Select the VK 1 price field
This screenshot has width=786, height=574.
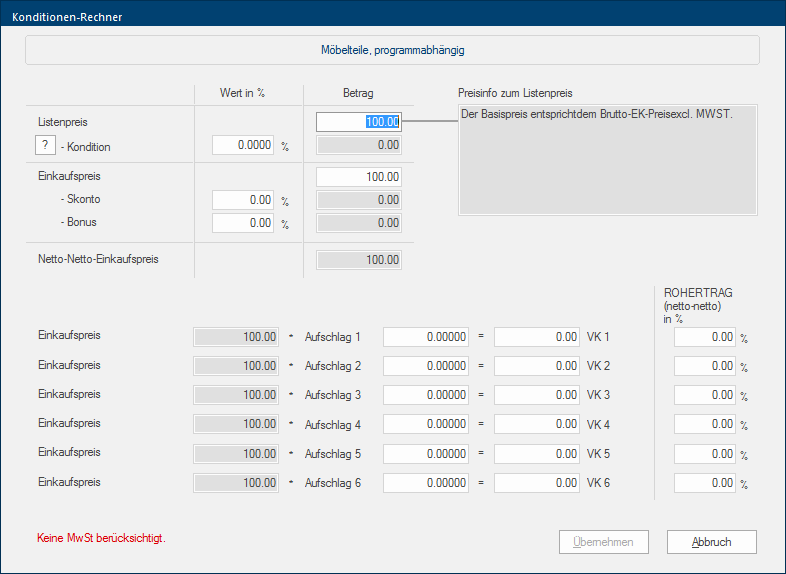point(537,337)
